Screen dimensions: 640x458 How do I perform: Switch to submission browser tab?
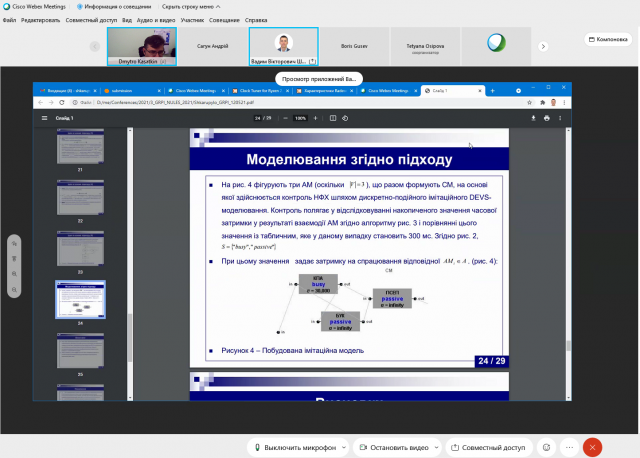click(131, 91)
